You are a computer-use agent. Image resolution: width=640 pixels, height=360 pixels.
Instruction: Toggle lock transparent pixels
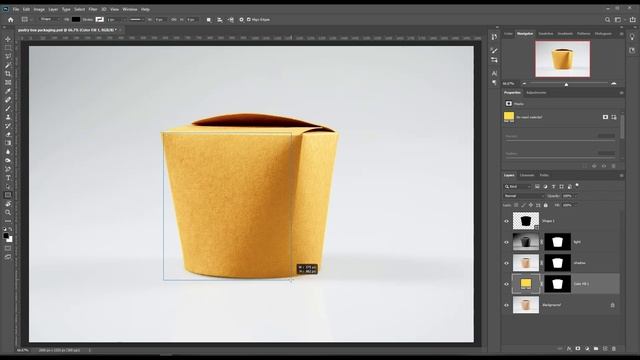coord(516,205)
